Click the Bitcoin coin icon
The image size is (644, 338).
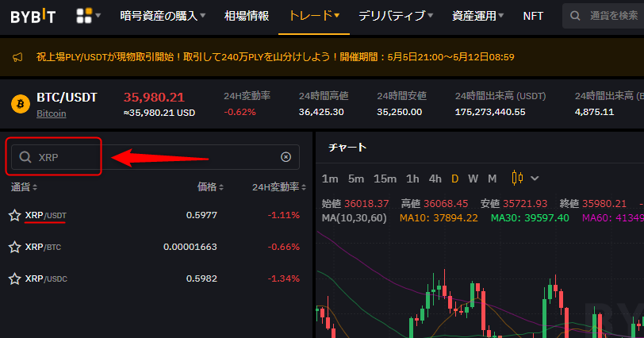[x=20, y=104]
